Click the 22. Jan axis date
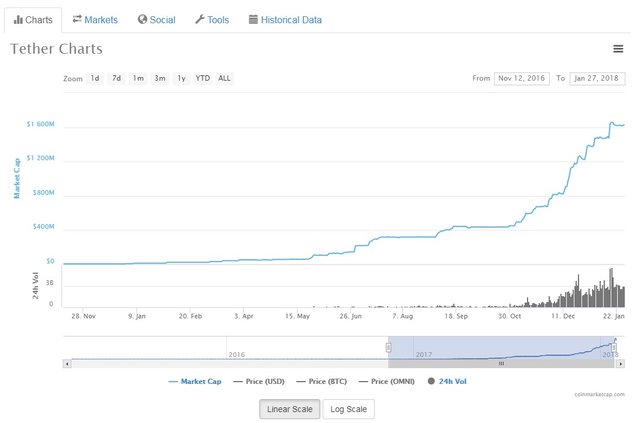 (614, 316)
